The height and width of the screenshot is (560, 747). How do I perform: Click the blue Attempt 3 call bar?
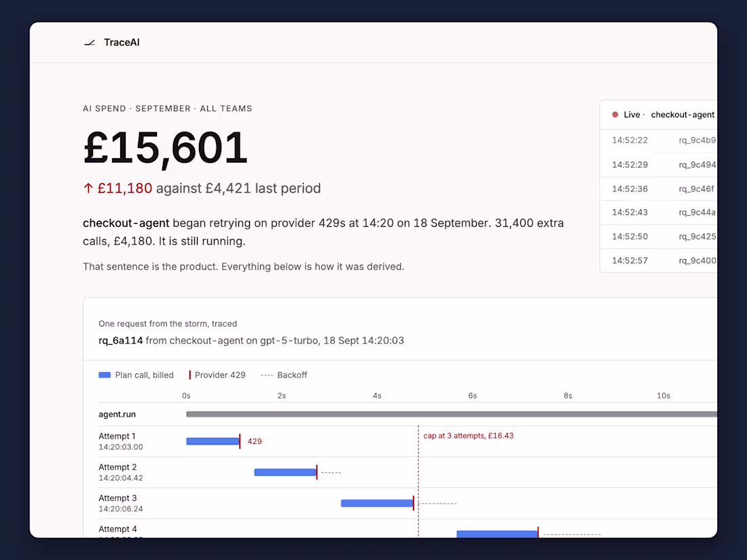[x=377, y=504]
